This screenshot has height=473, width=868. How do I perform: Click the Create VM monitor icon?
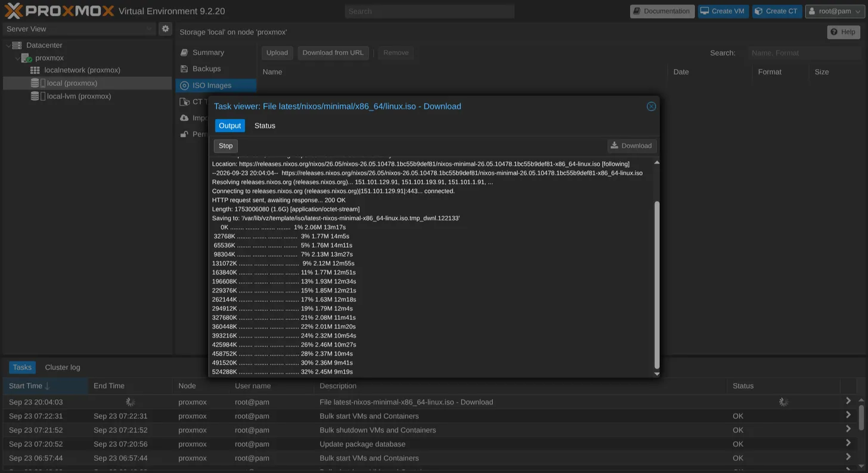point(705,11)
